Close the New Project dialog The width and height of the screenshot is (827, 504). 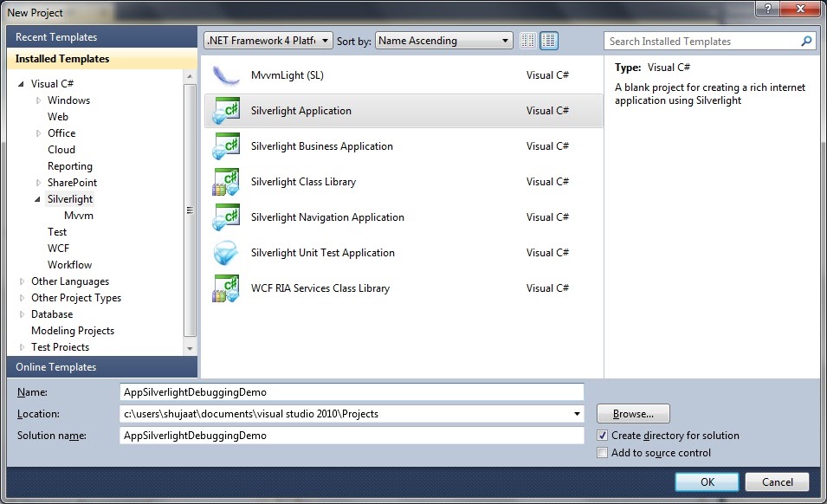[800, 8]
